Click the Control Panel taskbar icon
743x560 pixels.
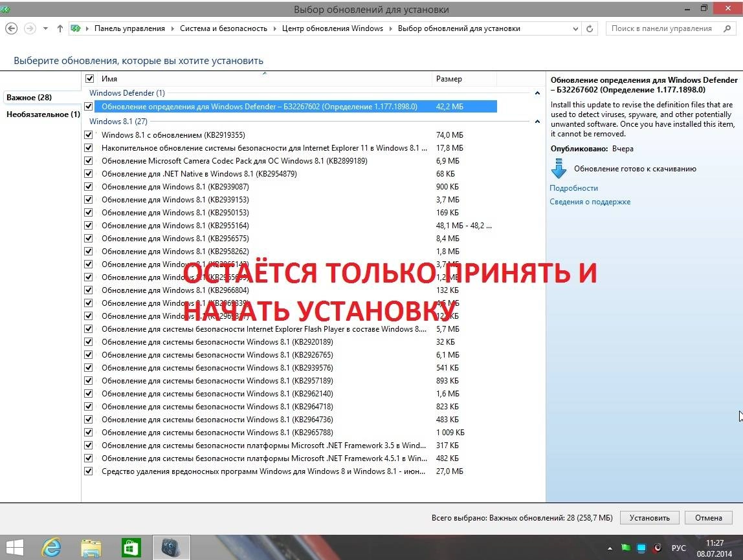[171, 548]
